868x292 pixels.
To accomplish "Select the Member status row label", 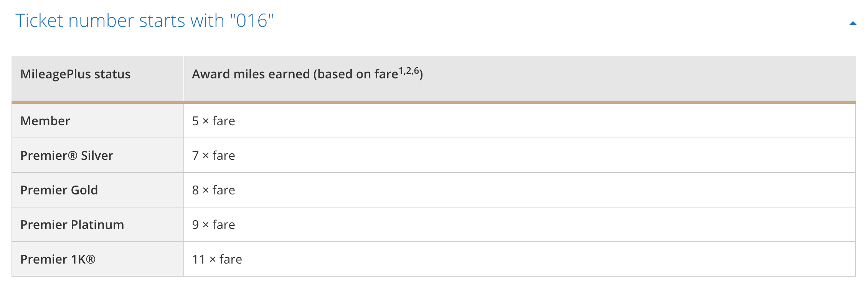I will tap(45, 121).
